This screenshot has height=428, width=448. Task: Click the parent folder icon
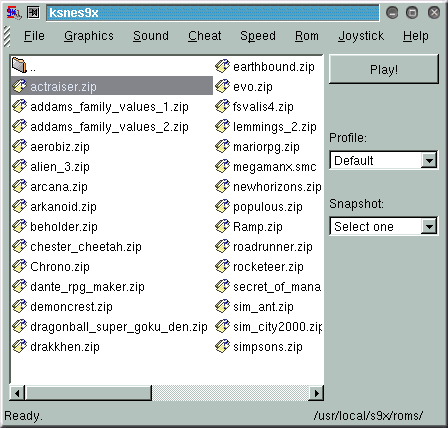19,65
